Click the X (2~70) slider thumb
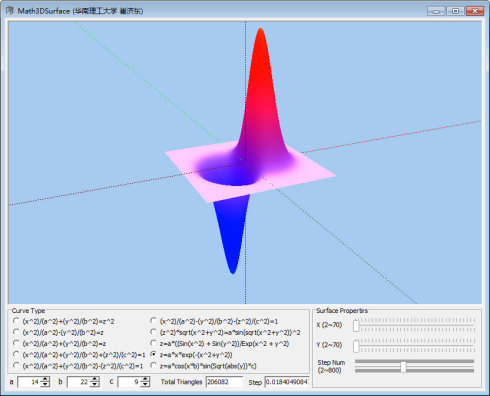The height and width of the screenshot is (396, 490). (356, 325)
